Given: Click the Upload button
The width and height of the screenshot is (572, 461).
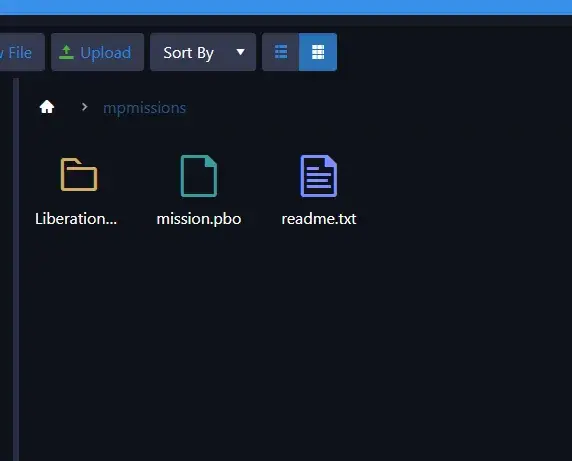Looking at the screenshot, I should coord(97,52).
